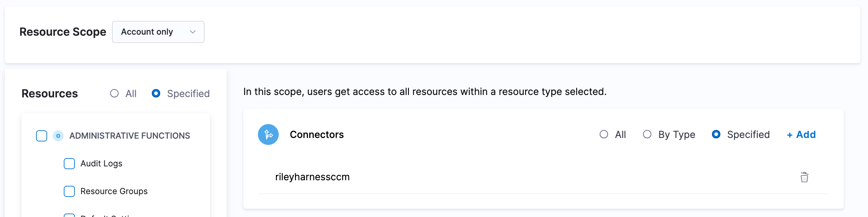Choose By Type option for Connectors

647,134
